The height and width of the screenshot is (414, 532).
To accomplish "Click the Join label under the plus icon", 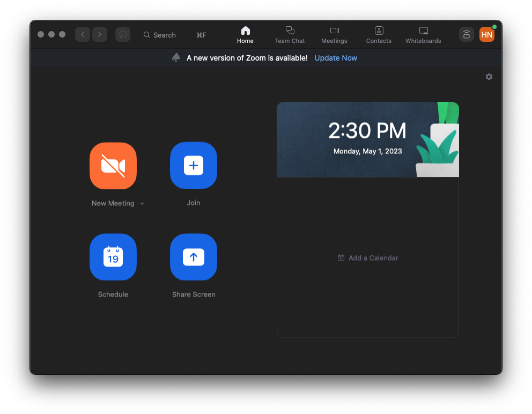I will (194, 203).
